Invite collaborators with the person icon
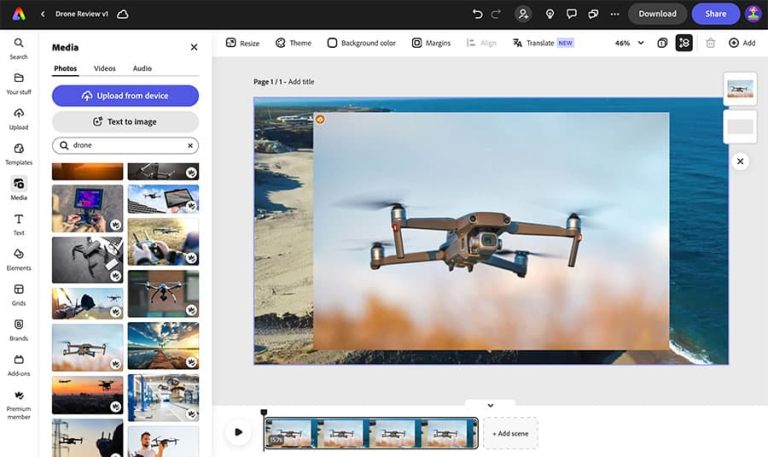Screen dimensions: 768x457 [523, 14]
